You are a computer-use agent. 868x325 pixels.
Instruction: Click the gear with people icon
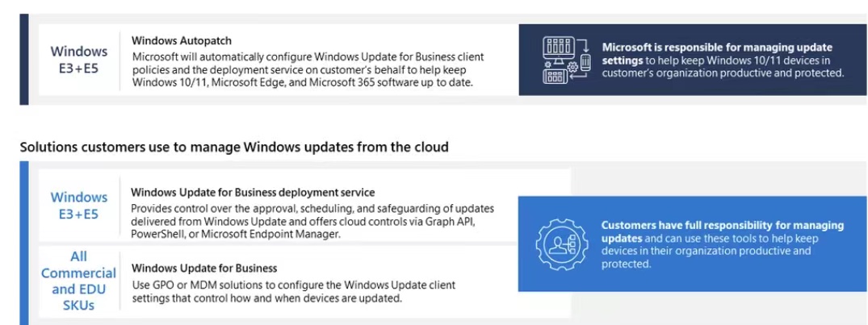coord(560,244)
